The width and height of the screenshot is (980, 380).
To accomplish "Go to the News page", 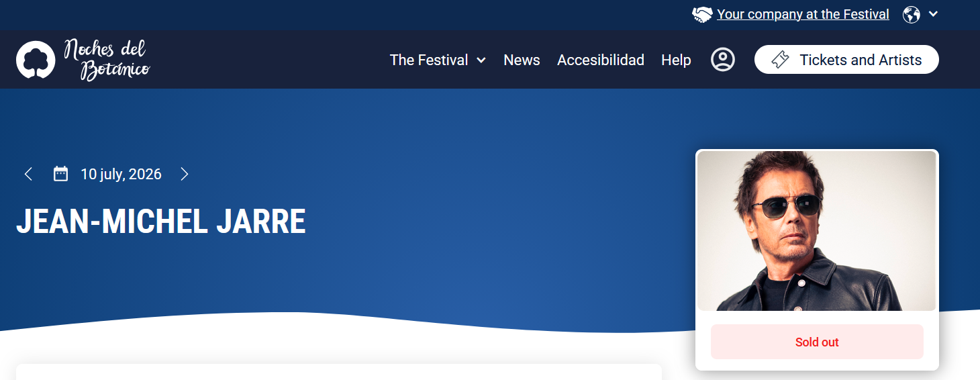I will [x=522, y=60].
